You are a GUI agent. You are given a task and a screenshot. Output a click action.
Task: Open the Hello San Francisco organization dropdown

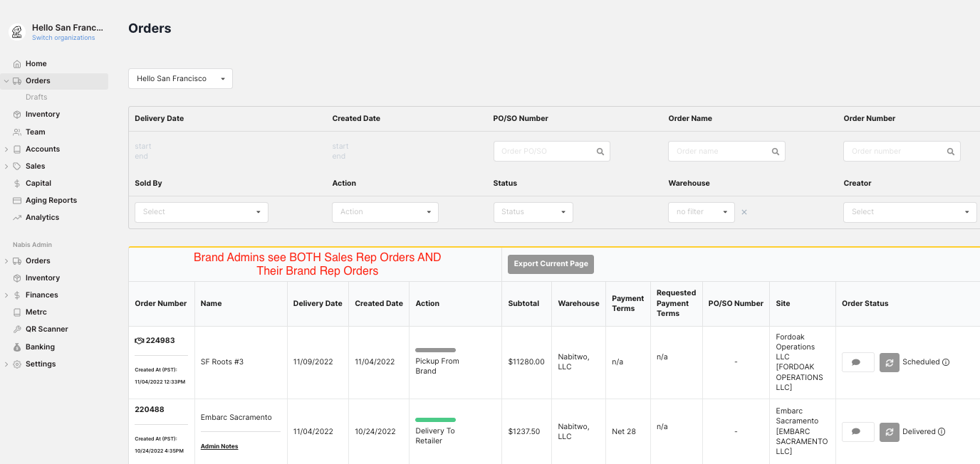click(x=180, y=79)
